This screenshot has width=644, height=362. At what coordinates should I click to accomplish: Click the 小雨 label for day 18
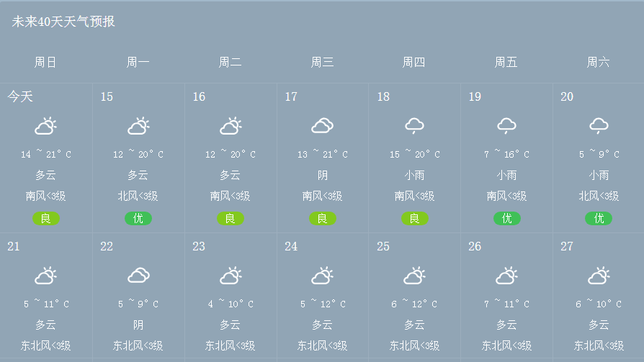(x=414, y=175)
